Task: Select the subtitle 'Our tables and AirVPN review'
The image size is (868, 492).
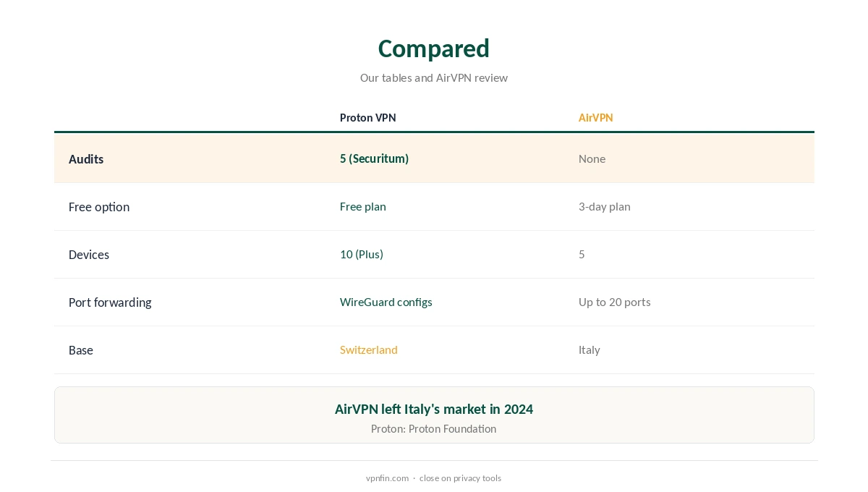Action: (434, 77)
